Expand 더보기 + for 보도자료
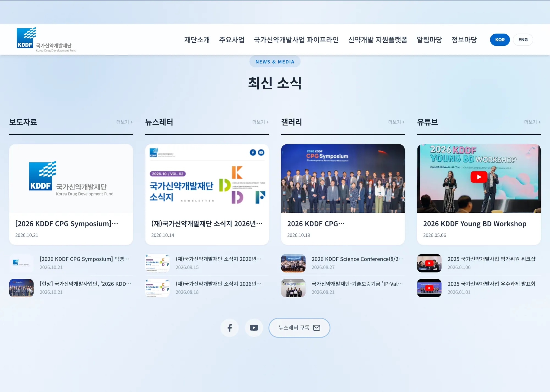 pos(125,122)
